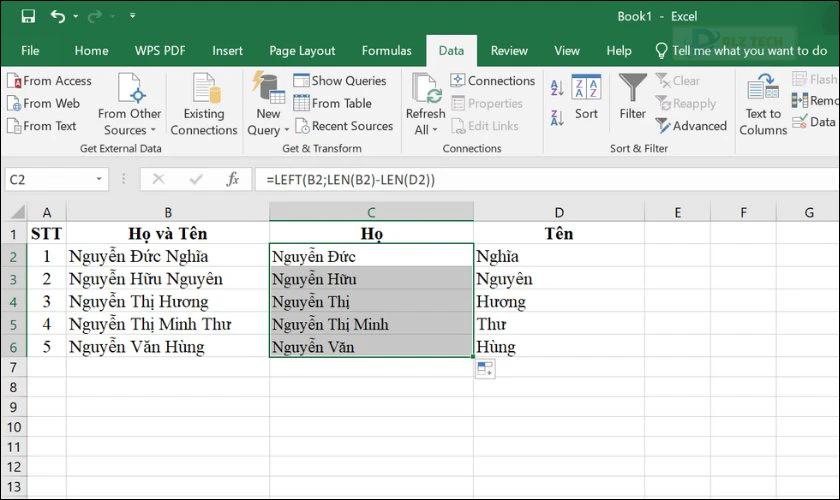Viewport: 840px width, 500px height.
Task: Toggle the Filter funnel
Action: [633, 98]
